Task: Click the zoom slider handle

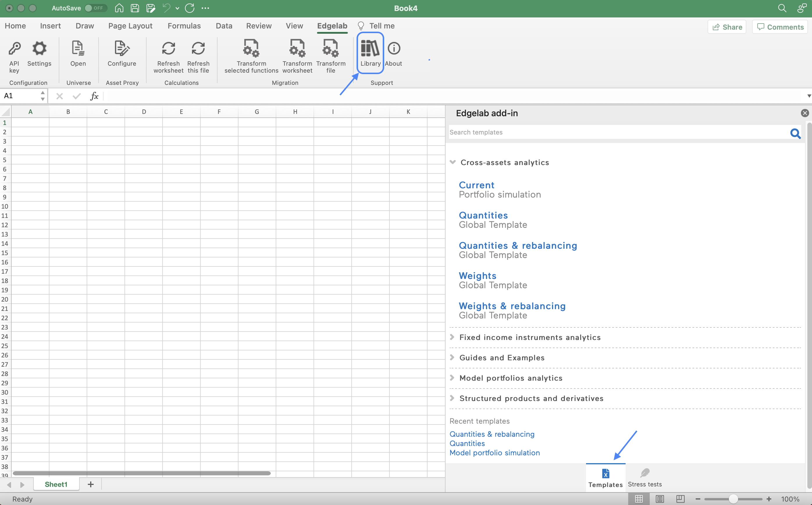Action: point(733,499)
